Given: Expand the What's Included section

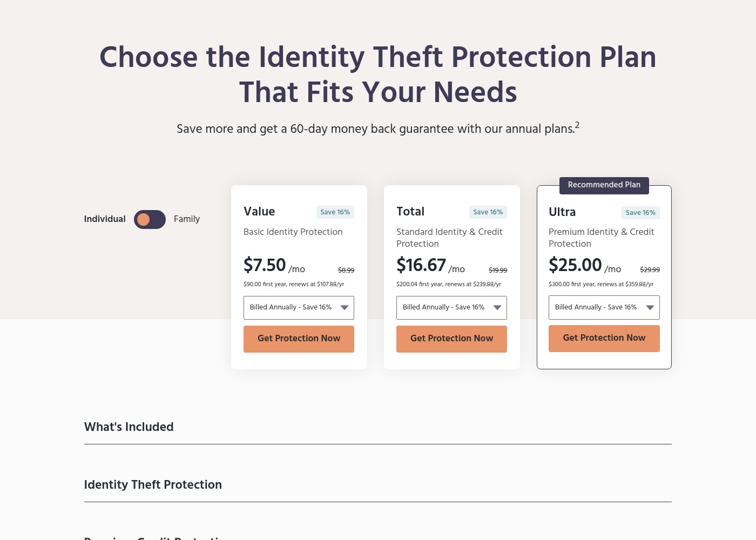Looking at the screenshot, I should (x=378, y=427).
